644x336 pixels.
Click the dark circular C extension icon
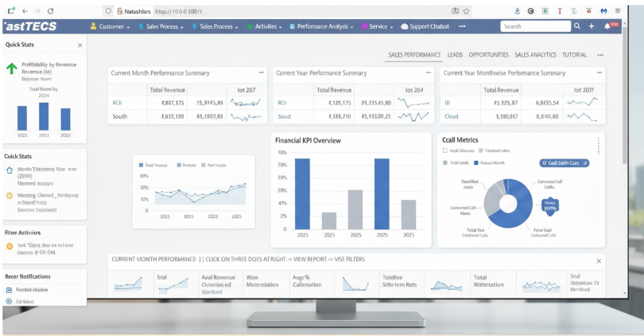click(x=530, y=11)
